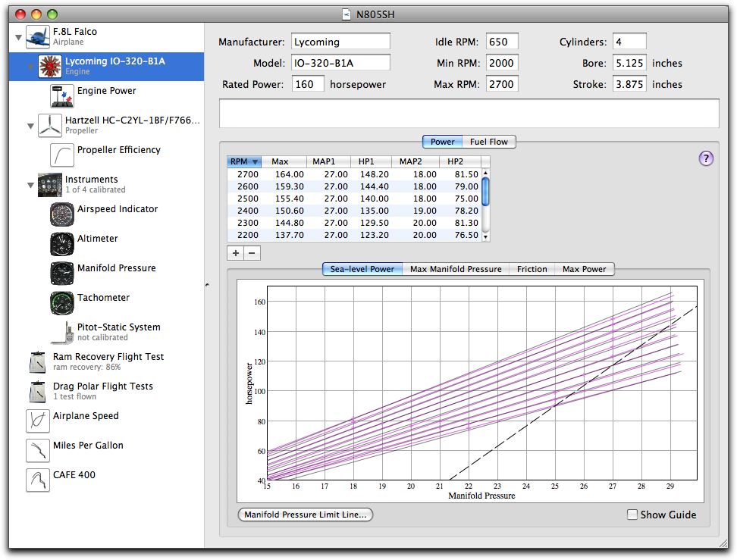Click the Cylinders field

[x=629, y=42]
